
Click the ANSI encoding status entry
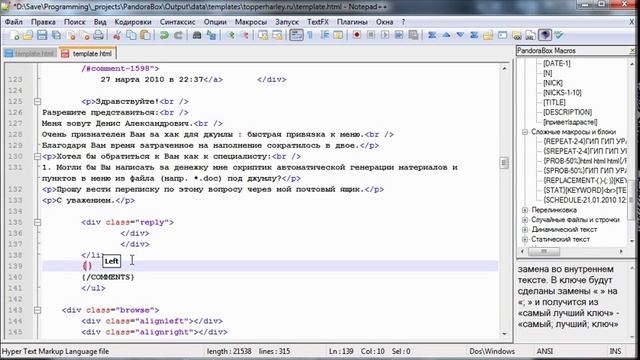[x=544, y=351]
